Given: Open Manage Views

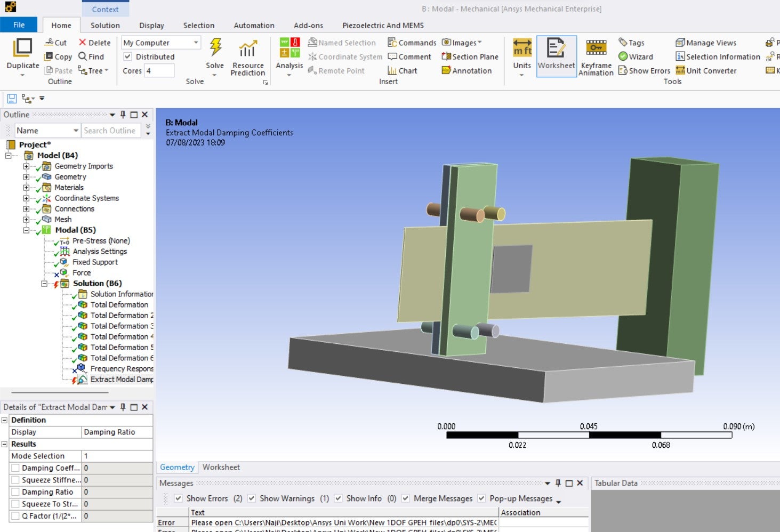Looking at the screenshot, I should (706, 43).
